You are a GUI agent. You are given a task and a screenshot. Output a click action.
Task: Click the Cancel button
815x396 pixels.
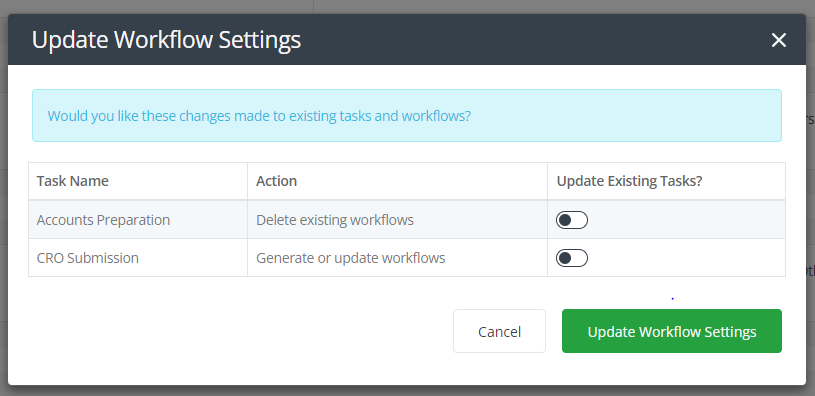click(499, 332)
